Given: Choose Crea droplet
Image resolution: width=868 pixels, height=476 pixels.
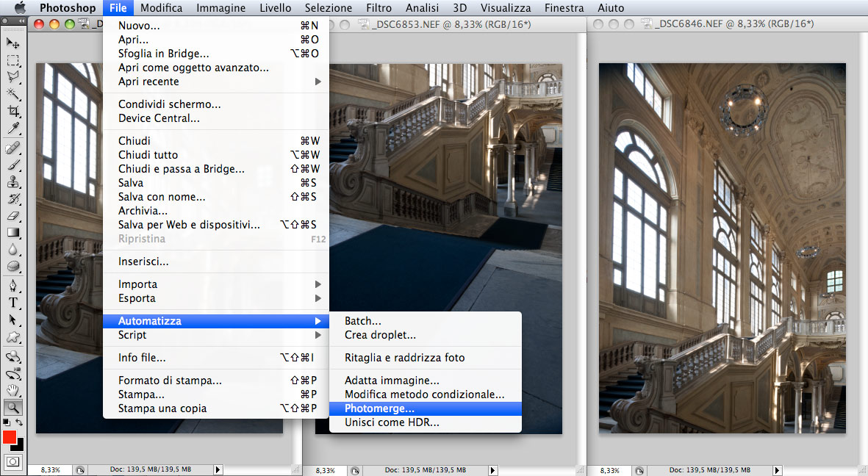Looking at the screenshot, I should (425, 335).
